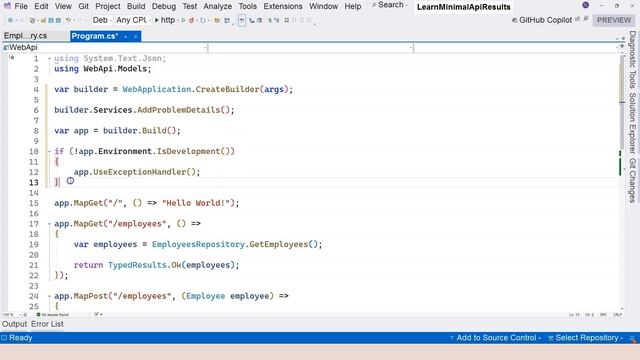Click the navigate backward toolbar icon

[11, 20]
